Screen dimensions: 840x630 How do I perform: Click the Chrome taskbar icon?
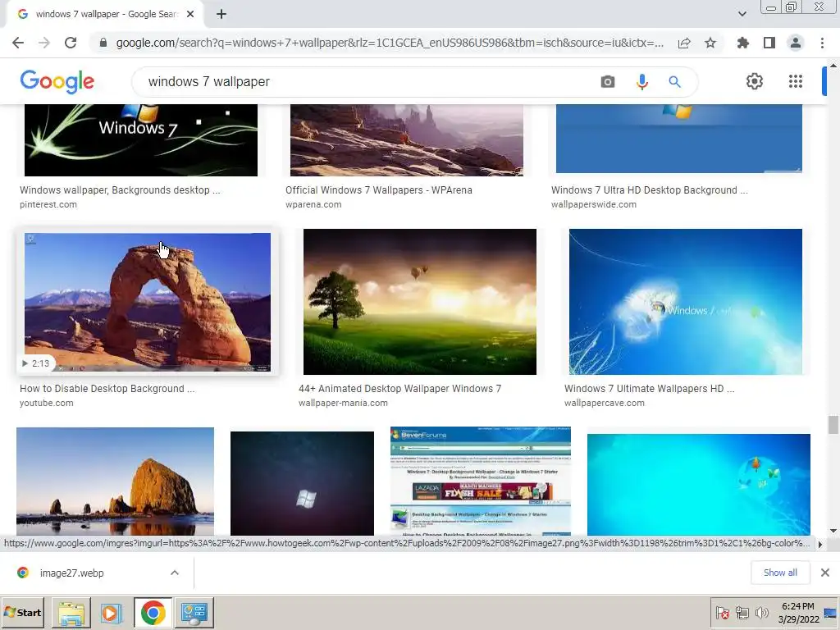(153, 612)
